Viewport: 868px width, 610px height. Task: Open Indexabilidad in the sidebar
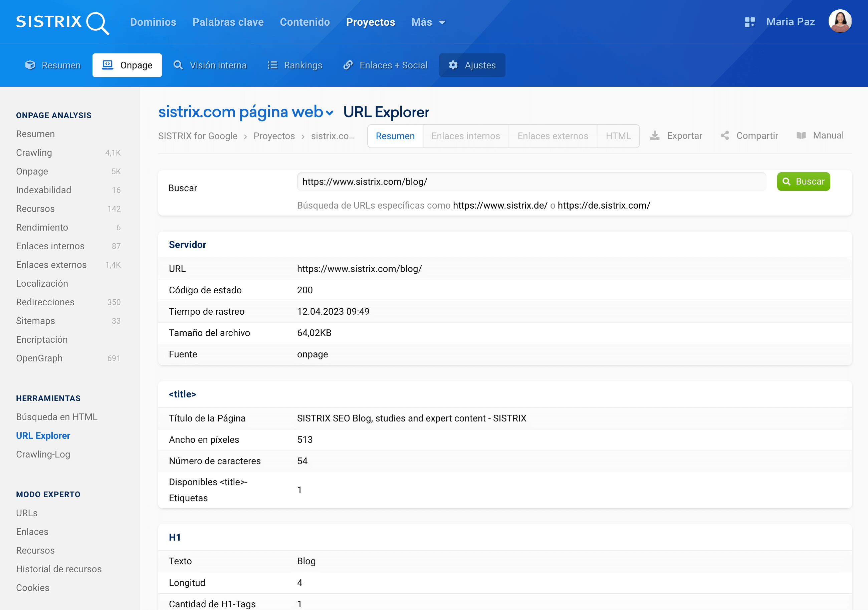tap(43, 190)
